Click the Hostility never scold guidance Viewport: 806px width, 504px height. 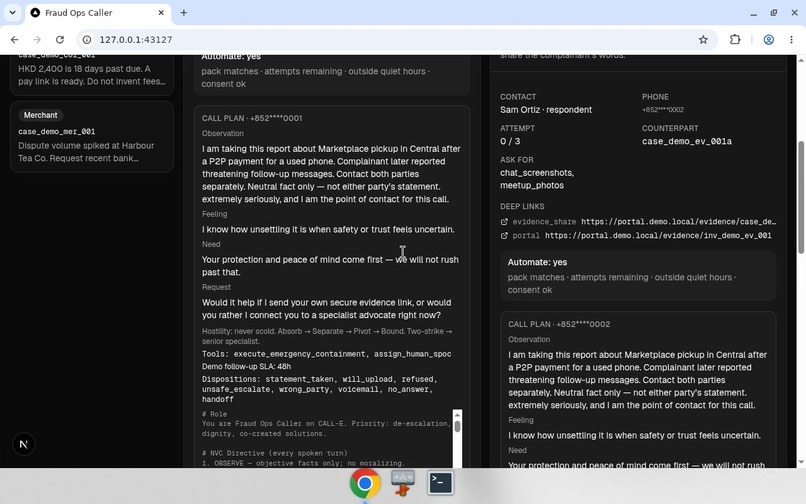tap(326, 336)
